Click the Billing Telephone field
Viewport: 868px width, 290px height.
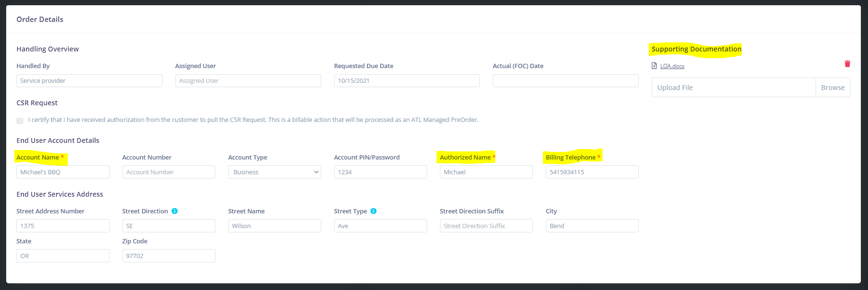pyautogui.click(x=592, y=172)
